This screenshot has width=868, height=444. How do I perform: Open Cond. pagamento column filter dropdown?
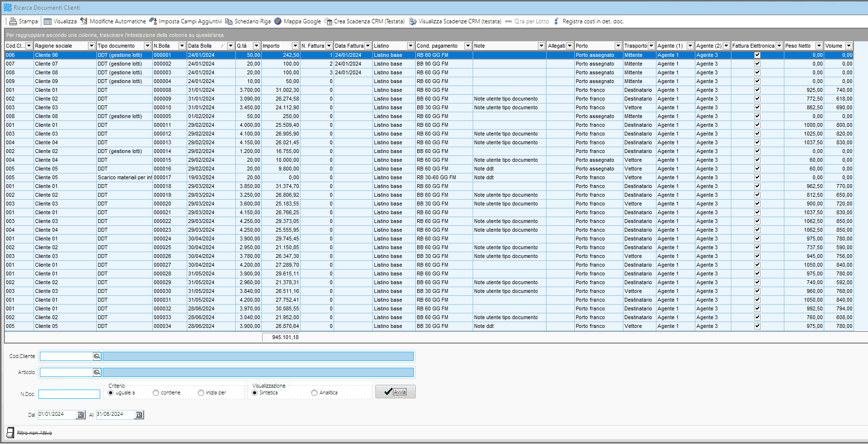pyautogui.click(x=468, y=46)
